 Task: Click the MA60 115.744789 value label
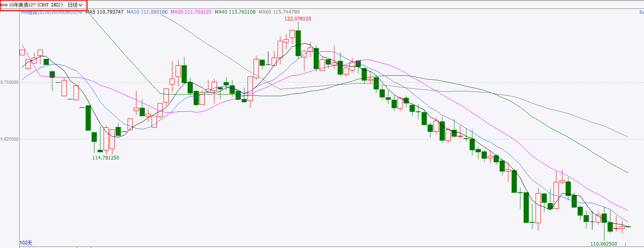(x=279, y=12)
